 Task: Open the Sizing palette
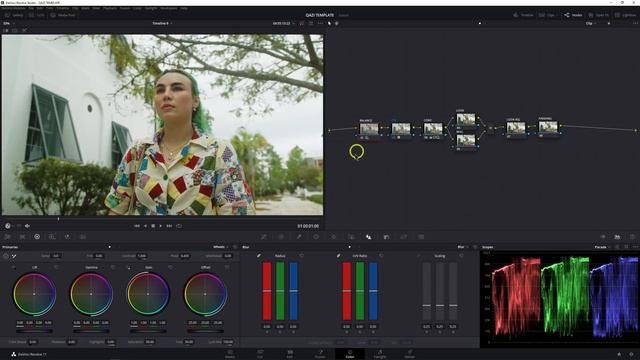coord(404,237)
